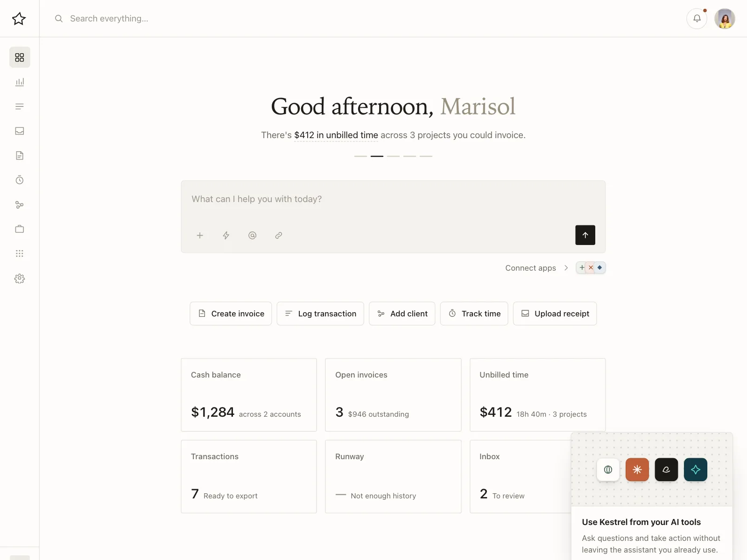Click the $412 in unbilled time link

tap(336, 135)
